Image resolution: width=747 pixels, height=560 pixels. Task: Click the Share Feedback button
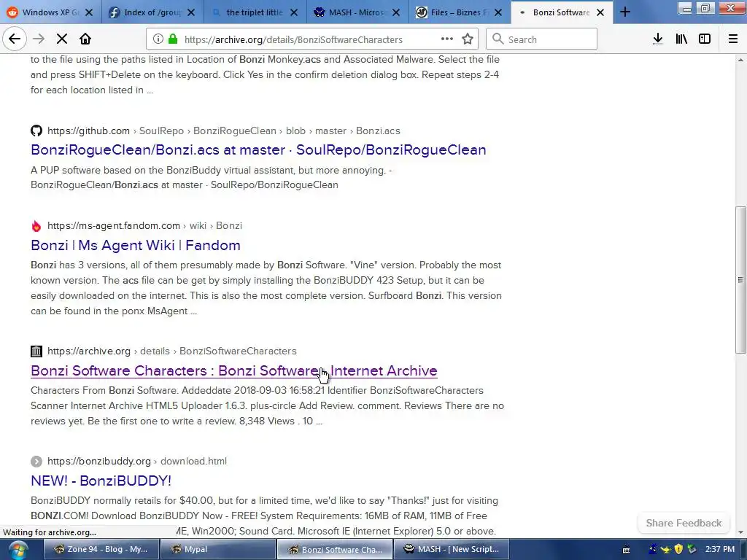click(x=684, y=523)
